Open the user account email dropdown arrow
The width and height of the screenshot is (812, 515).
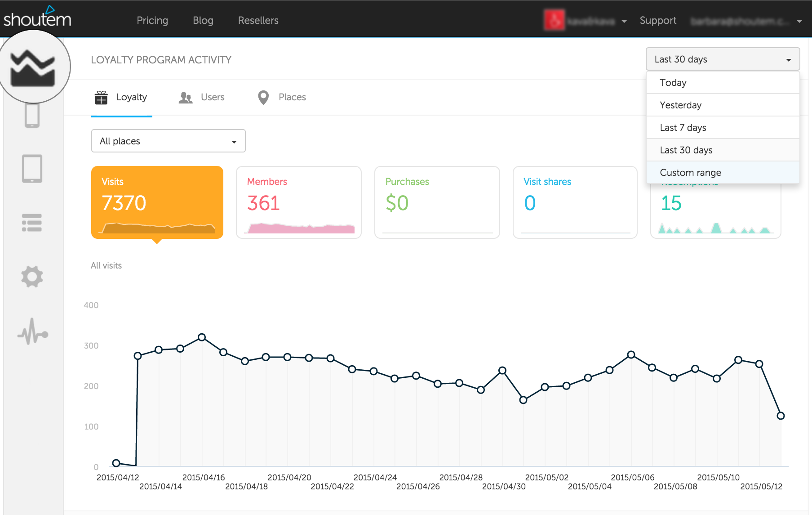pos(799,21)
